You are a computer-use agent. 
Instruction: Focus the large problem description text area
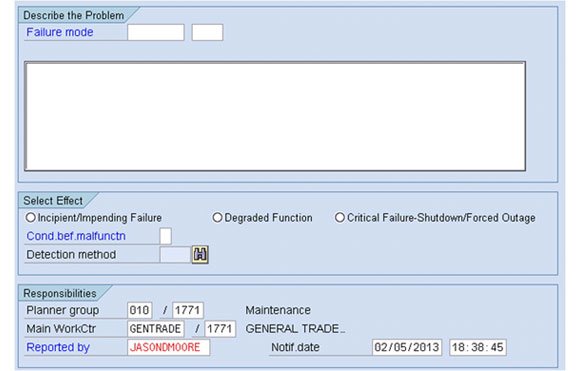[x=275, y=116]
